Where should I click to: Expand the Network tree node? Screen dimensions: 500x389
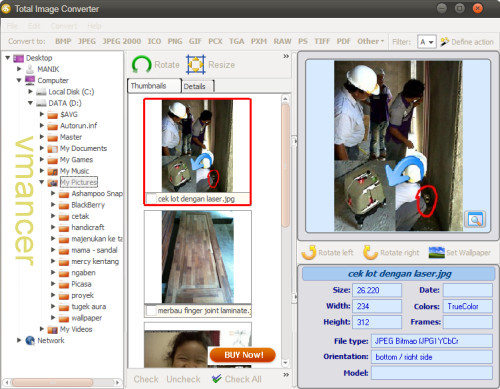[x=19, y=340]
